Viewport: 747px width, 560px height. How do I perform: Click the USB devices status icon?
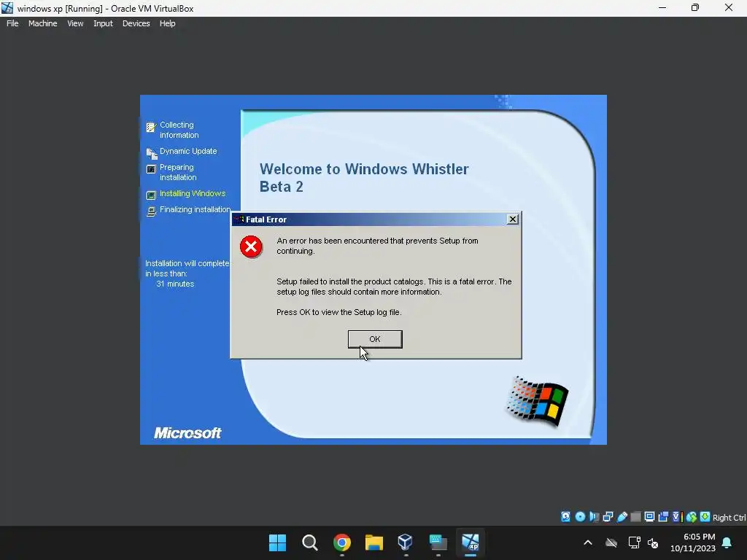pos(622,517)
